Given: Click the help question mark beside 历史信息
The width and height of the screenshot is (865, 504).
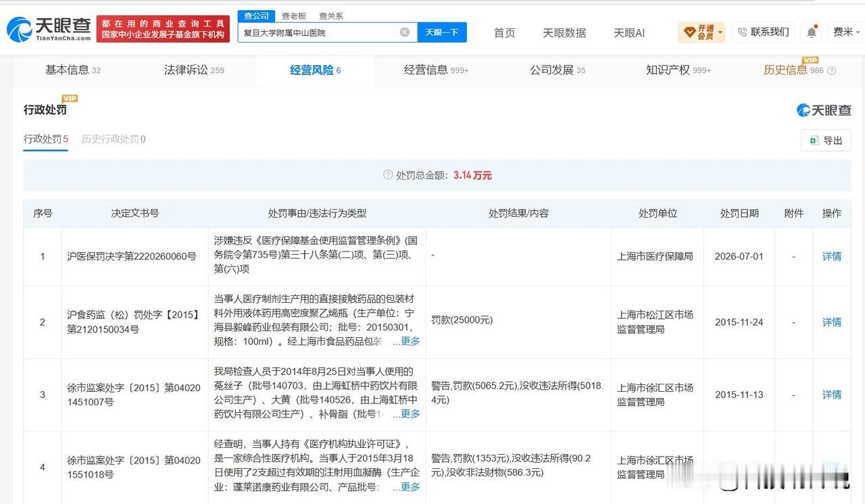Looking at the screenshot, I should (832, 70).
